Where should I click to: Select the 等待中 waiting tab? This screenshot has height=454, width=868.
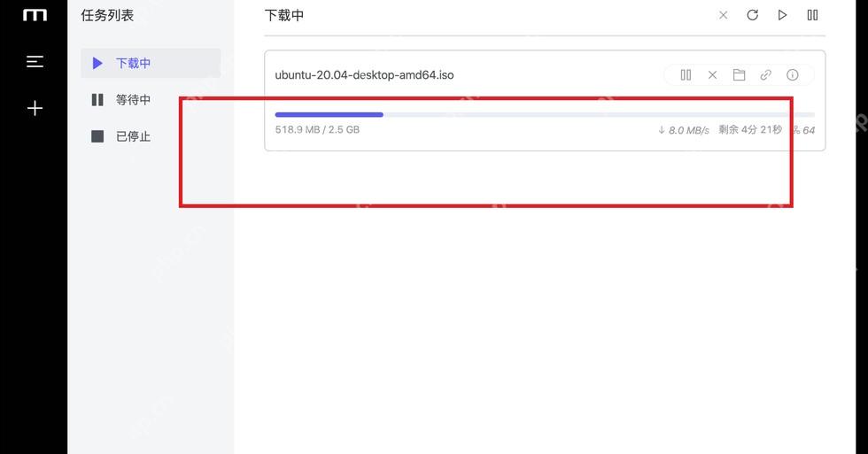tap(151, 99)
